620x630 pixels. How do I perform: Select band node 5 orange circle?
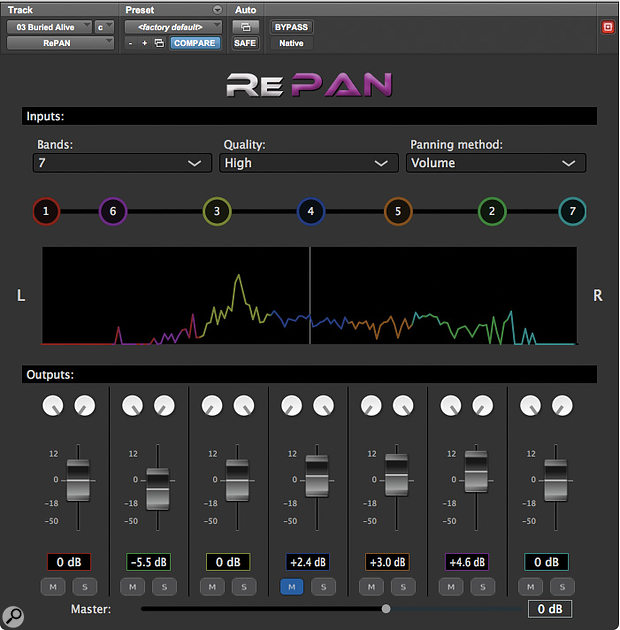pyautogui.click(x=398, y=211)
